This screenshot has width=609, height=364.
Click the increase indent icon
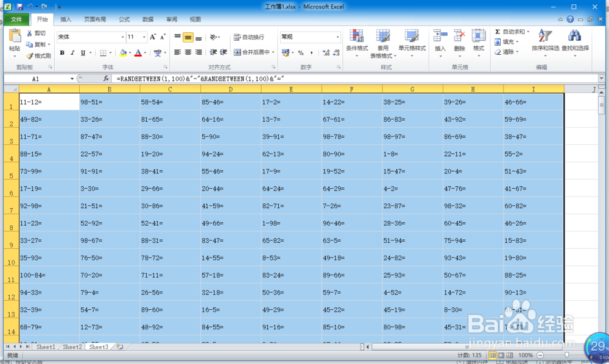tap(224, 52)
